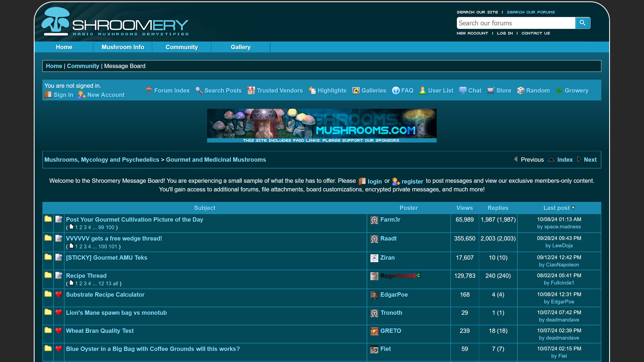Go to Previous forum arrow

pos(516,159)
